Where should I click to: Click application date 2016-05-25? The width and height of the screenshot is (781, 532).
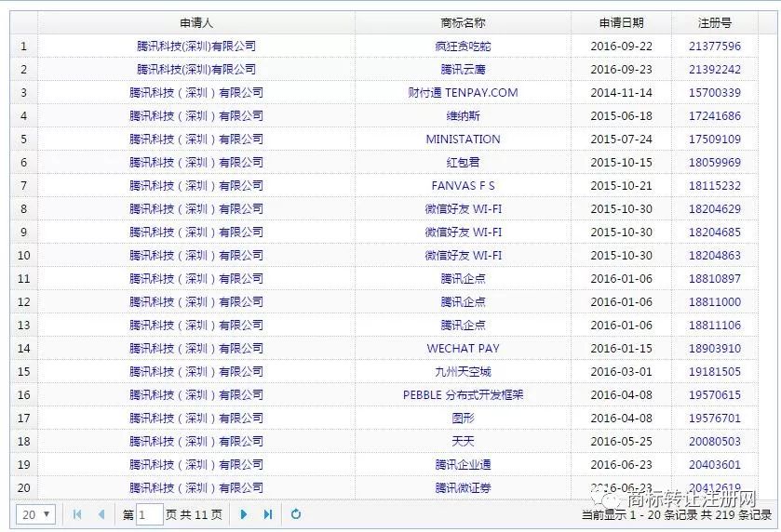621,442
